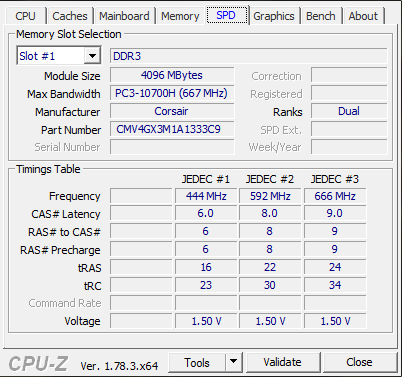Click tRC value 30

click(270, 285)
